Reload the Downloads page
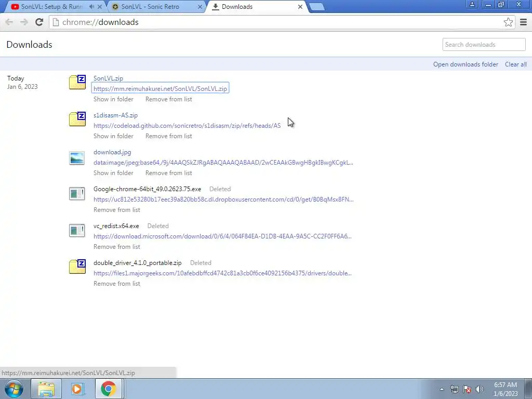Screen dimensions: 532x399 coord(39,22)
